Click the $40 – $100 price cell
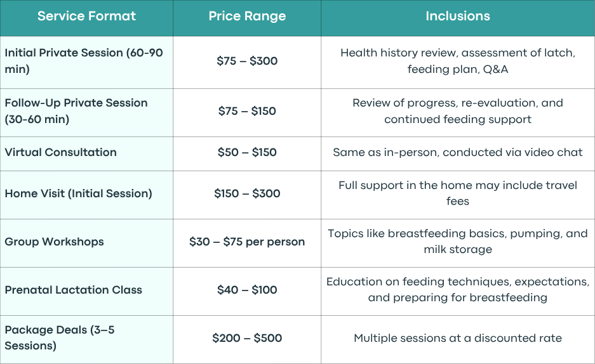 pyautogui.click(x=247, y=290)
